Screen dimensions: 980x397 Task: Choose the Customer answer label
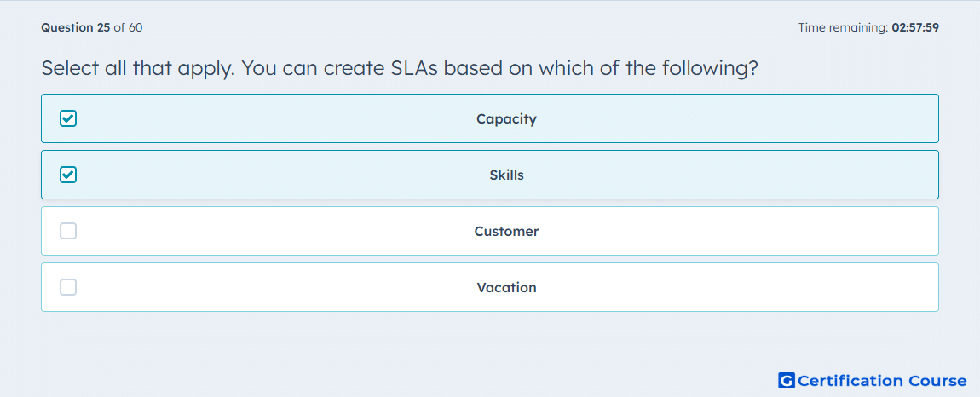506,232
